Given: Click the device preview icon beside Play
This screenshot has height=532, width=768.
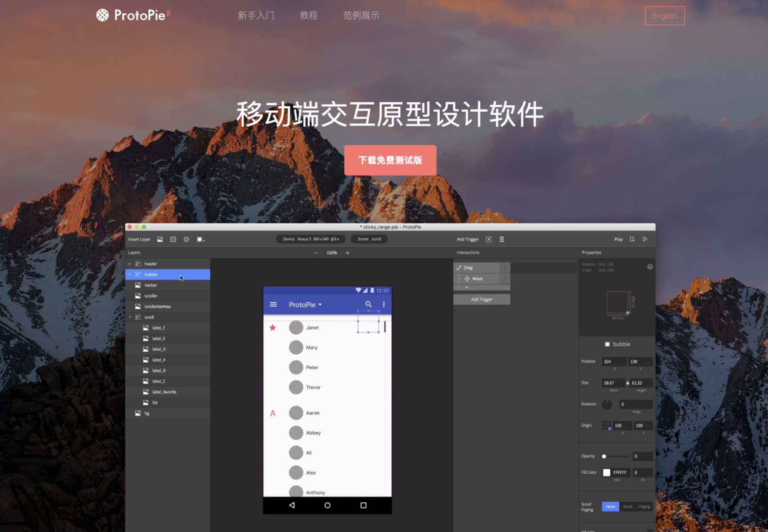Looking at the screenshot, I should tap(632, 240).
